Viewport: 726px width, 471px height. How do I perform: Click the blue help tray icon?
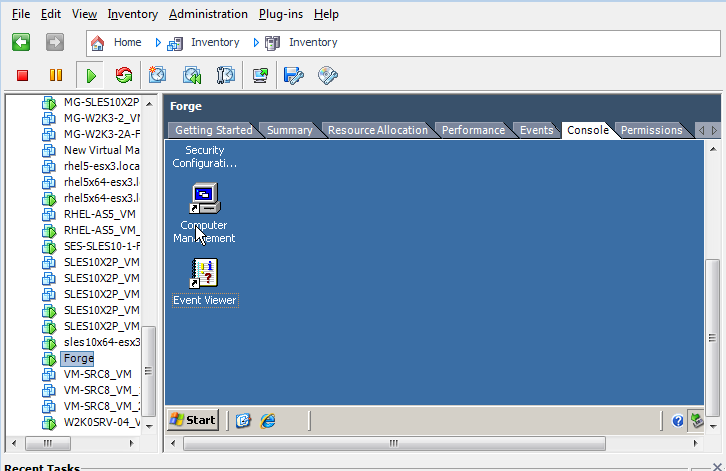[677, 421]
